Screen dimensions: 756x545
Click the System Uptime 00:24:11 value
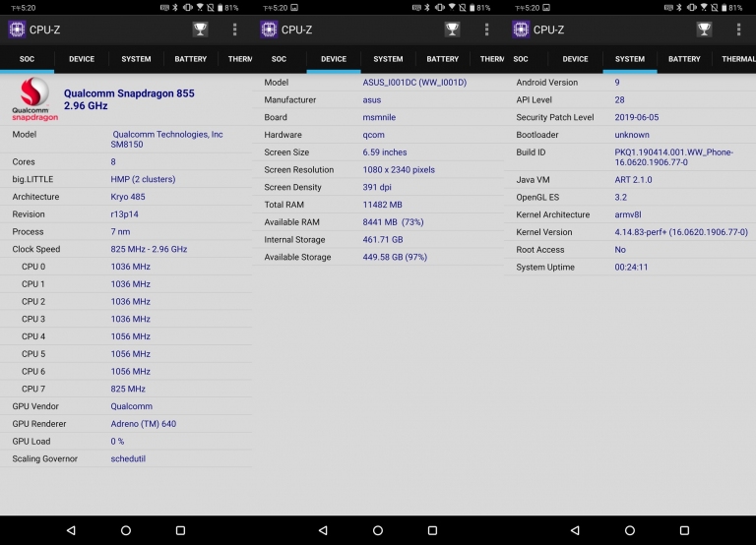coord(631,267)
